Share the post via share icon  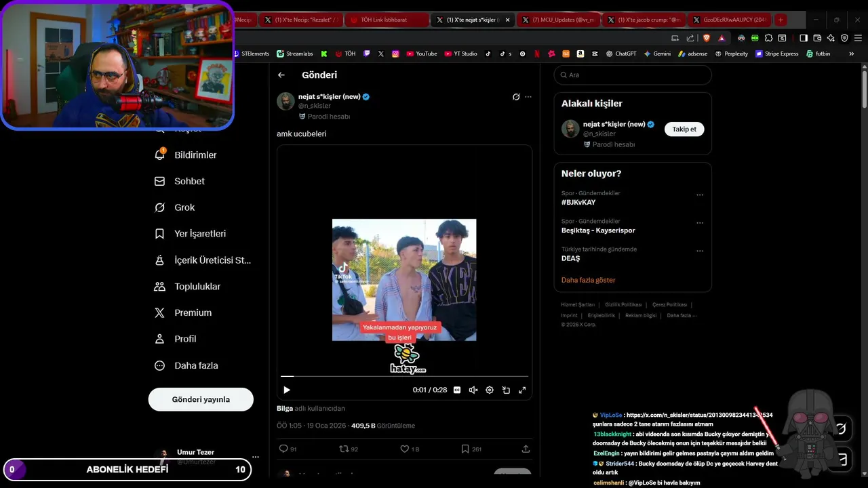[x=526, y=449]
